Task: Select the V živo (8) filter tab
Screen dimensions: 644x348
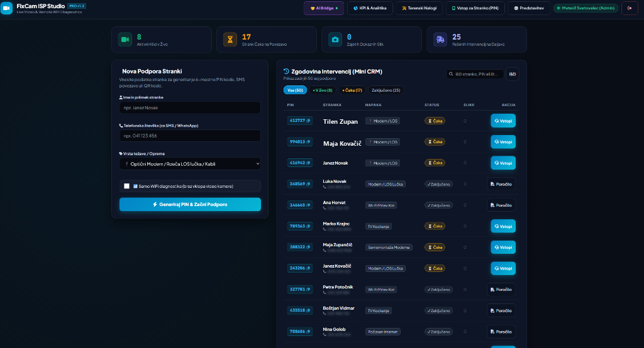Action: [323, 90]
